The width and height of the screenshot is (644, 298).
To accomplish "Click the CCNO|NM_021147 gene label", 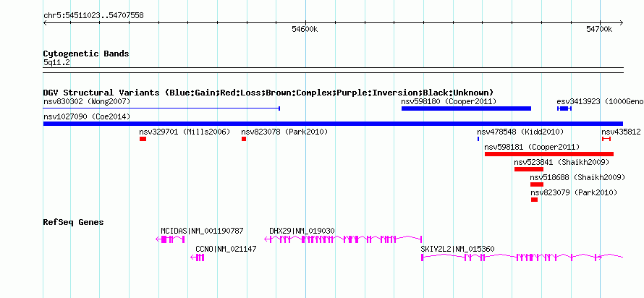I will pos(226,249).
